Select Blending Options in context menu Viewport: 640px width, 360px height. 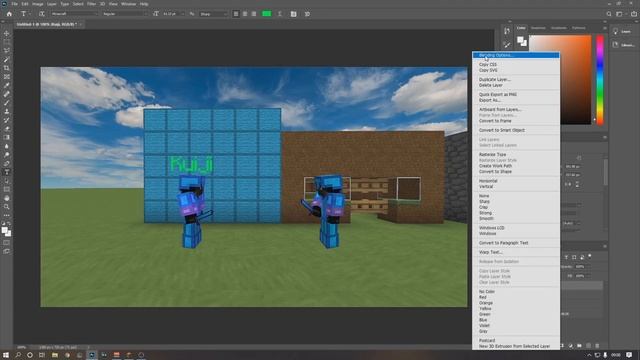click(516, 55)
